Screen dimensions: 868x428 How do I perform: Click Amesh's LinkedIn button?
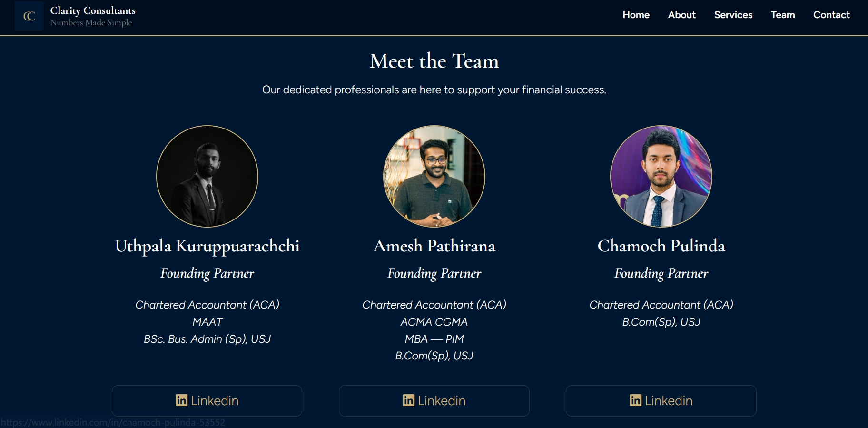[x=434, y=400]
